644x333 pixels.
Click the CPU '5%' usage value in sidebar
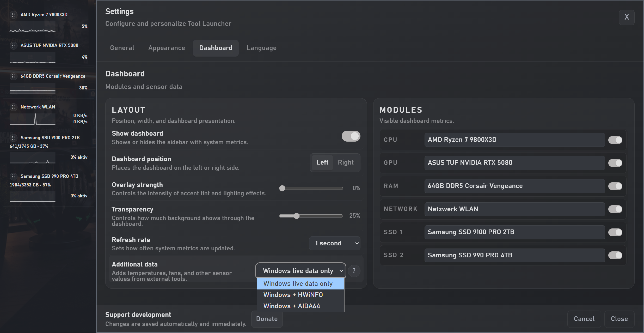85,26
